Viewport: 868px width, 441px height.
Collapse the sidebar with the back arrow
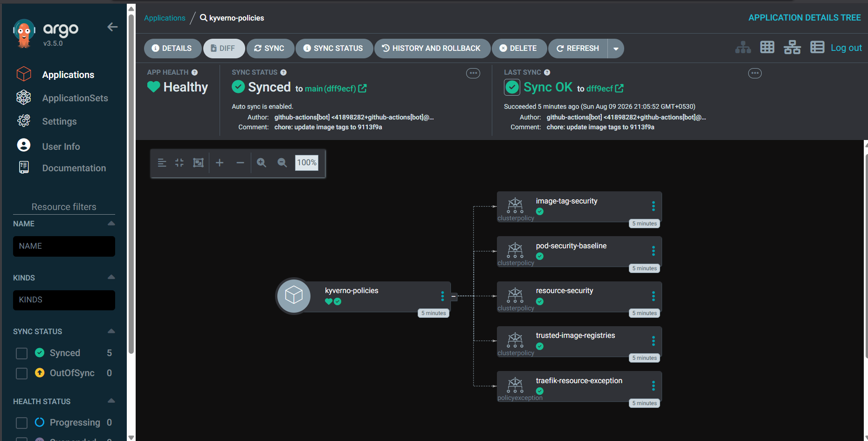112,27
